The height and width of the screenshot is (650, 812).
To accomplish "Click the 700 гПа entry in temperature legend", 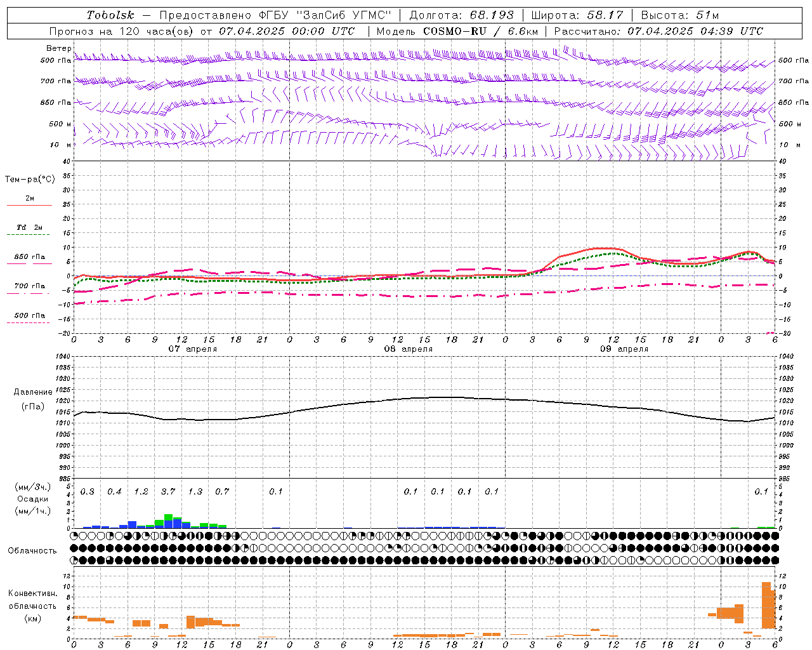I will [x=29, y=286].
